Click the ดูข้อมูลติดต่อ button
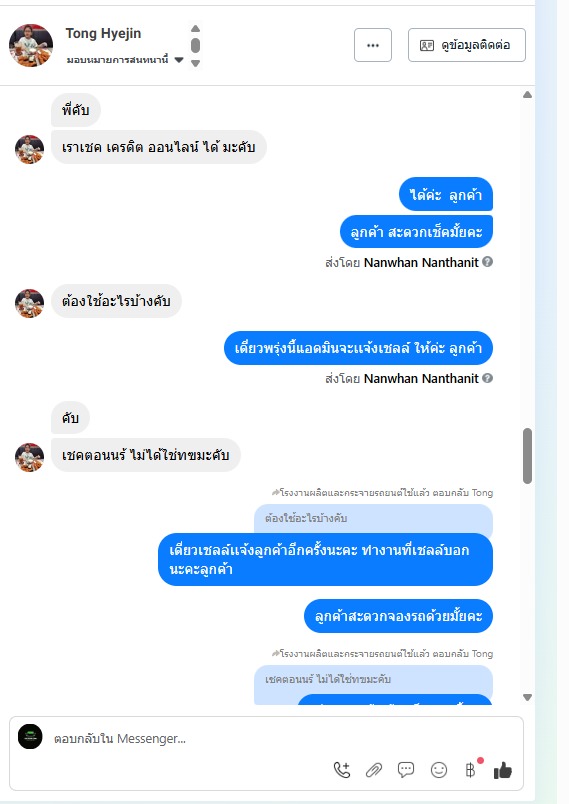This screenshot has height=804, width=569. (466, 45)
